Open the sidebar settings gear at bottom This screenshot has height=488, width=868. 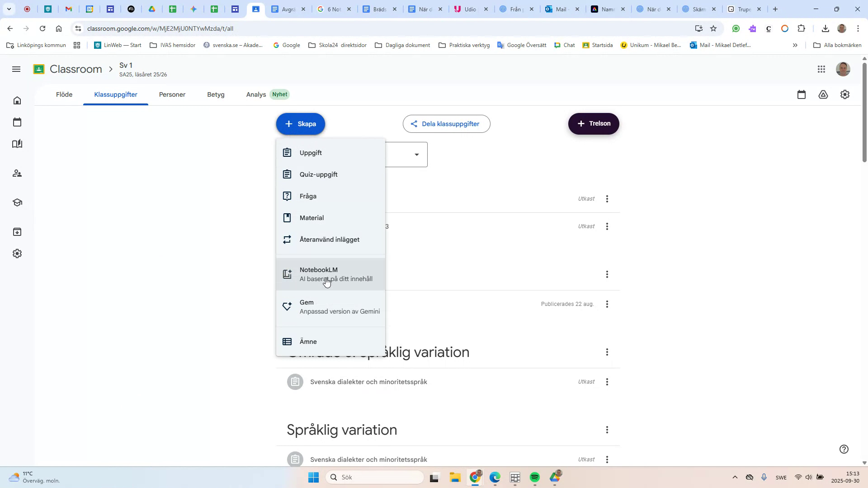17,253
